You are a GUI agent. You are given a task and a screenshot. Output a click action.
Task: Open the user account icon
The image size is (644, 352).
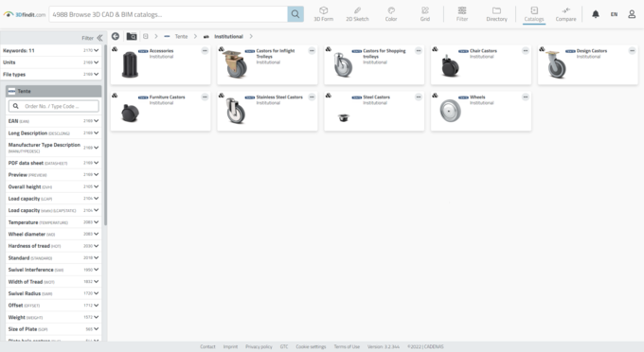click(x=632, y=14)
